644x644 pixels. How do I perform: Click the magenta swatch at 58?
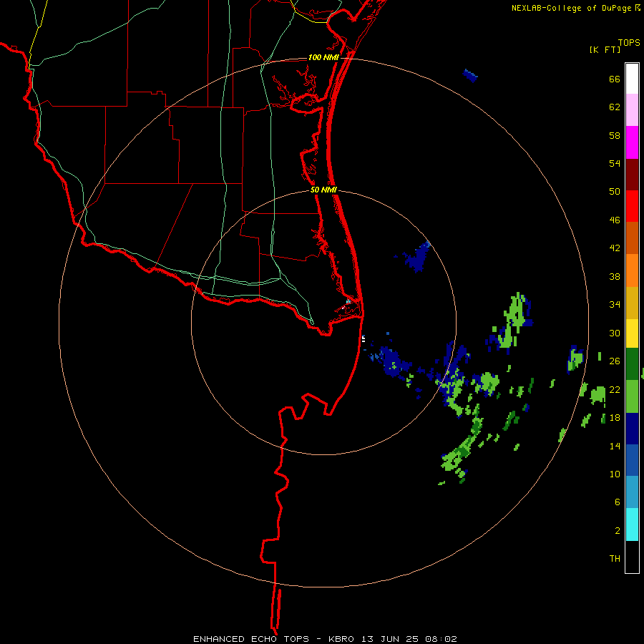632,142
